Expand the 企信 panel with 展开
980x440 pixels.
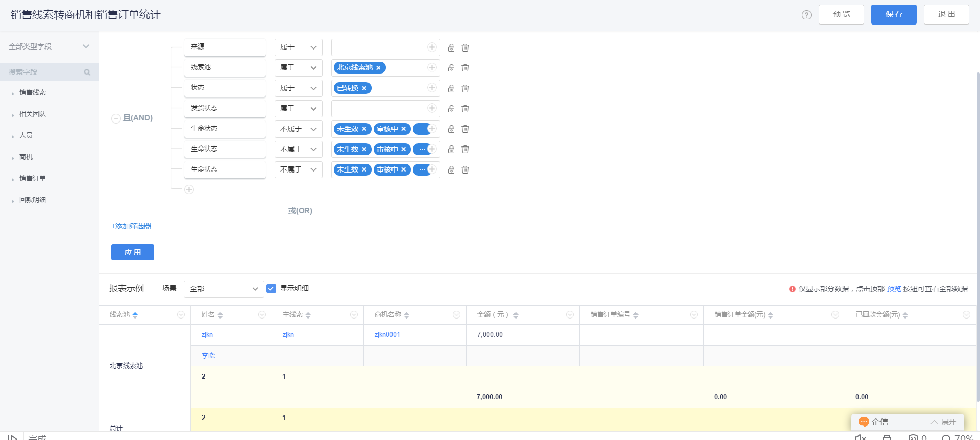tap(943, 422)
